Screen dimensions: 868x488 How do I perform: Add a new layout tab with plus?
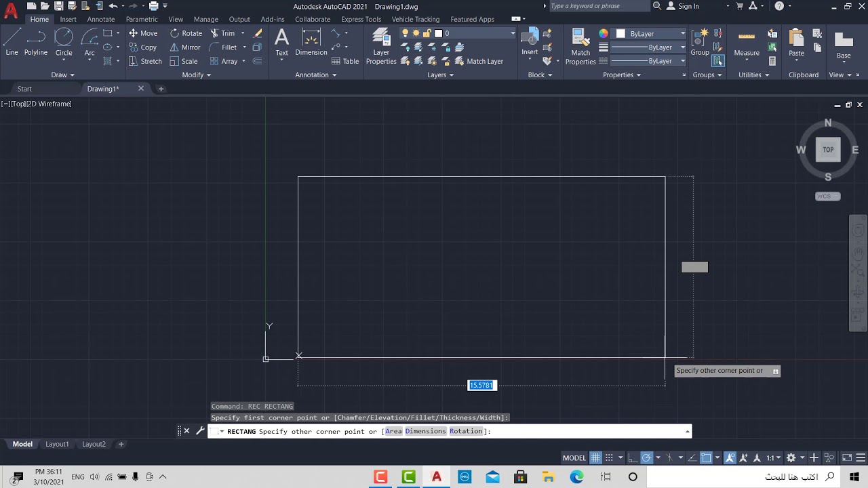(x=121, y=444)
